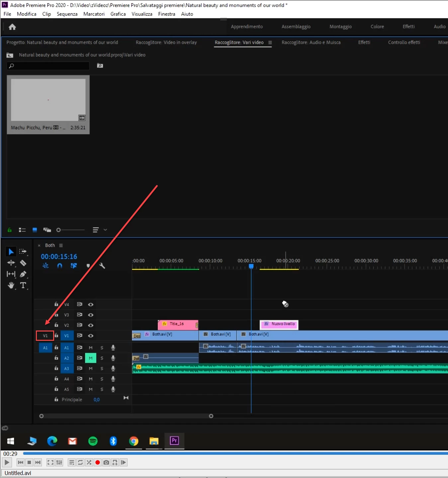Choose the Hand tool

click(x=11, y=285)
